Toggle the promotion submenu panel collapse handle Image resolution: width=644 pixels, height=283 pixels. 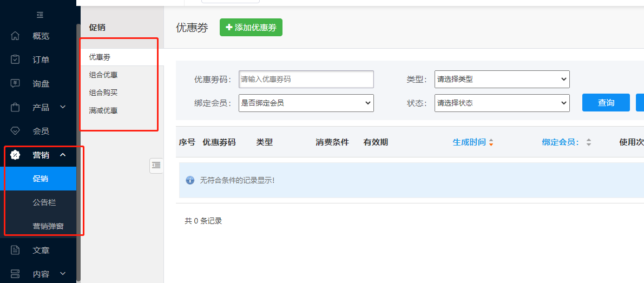point(156,165)
